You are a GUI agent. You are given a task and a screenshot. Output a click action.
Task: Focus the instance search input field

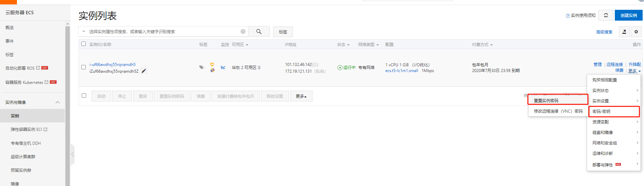point(163,31)
